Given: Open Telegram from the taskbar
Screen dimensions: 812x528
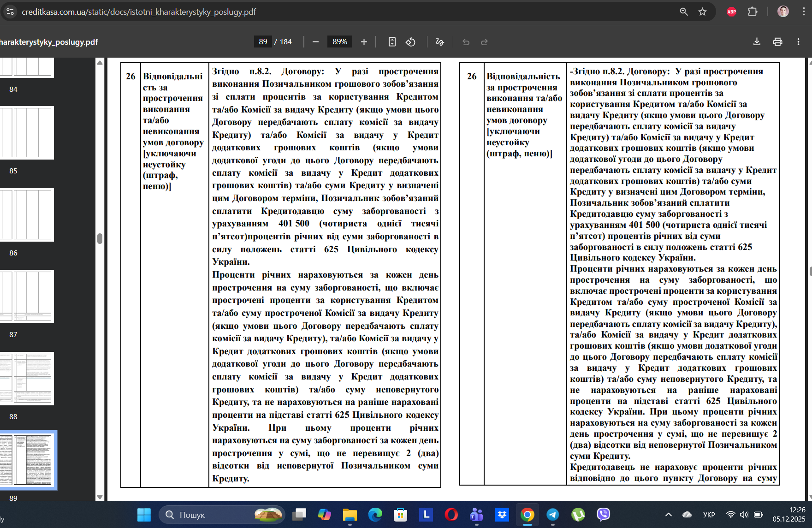Looking at the screenshot, I should [552, 515].
